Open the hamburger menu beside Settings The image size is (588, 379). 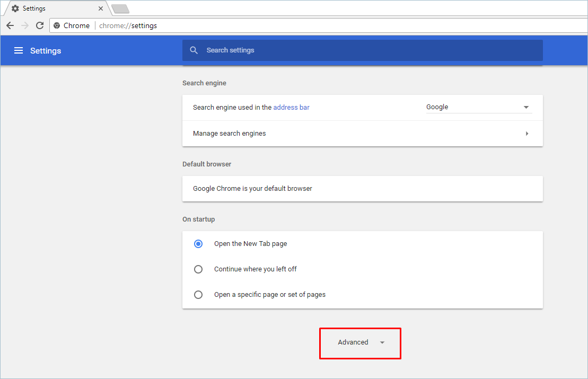19,50
